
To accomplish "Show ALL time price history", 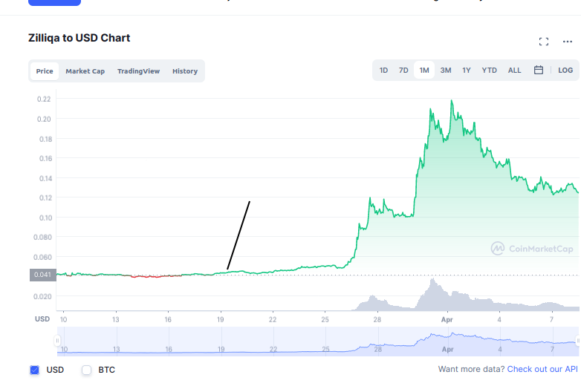I will click(x=514, y=71).
